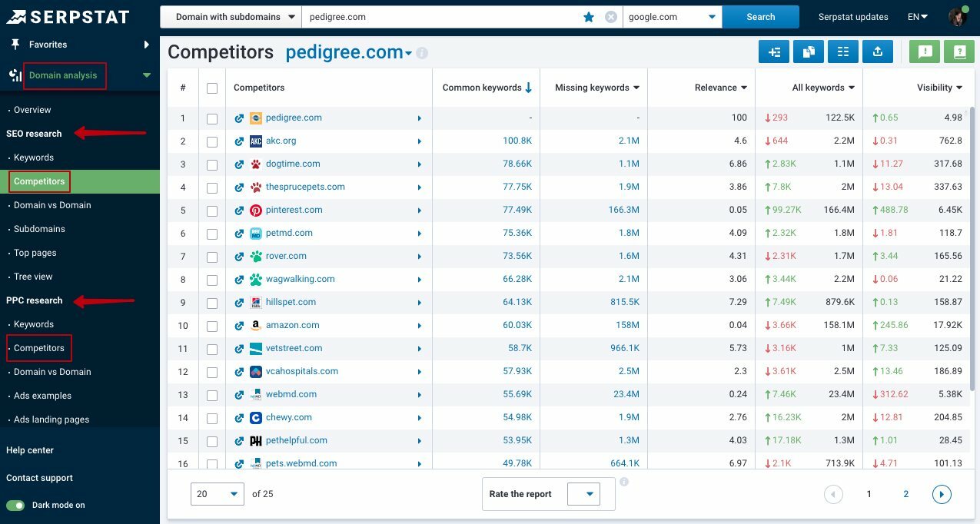Go to page 2 of results
Screen dimensions: 980x524
point(906,494)
